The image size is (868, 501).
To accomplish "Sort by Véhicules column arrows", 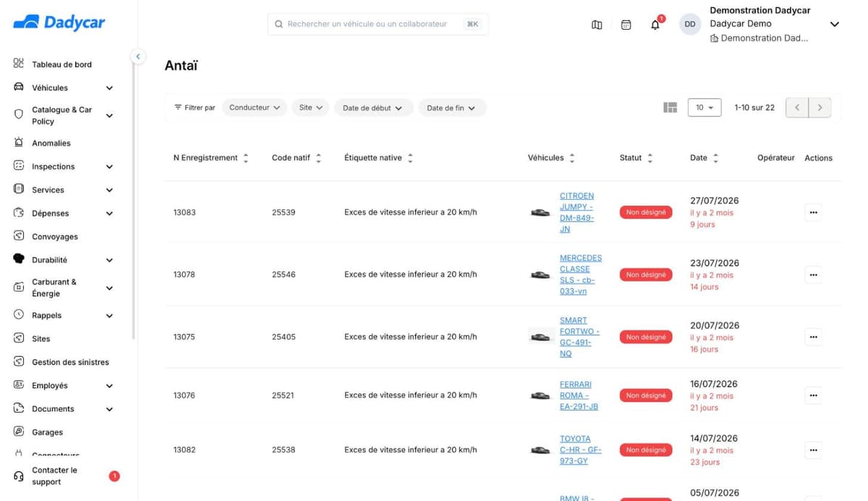I will [x=572, y=158].
